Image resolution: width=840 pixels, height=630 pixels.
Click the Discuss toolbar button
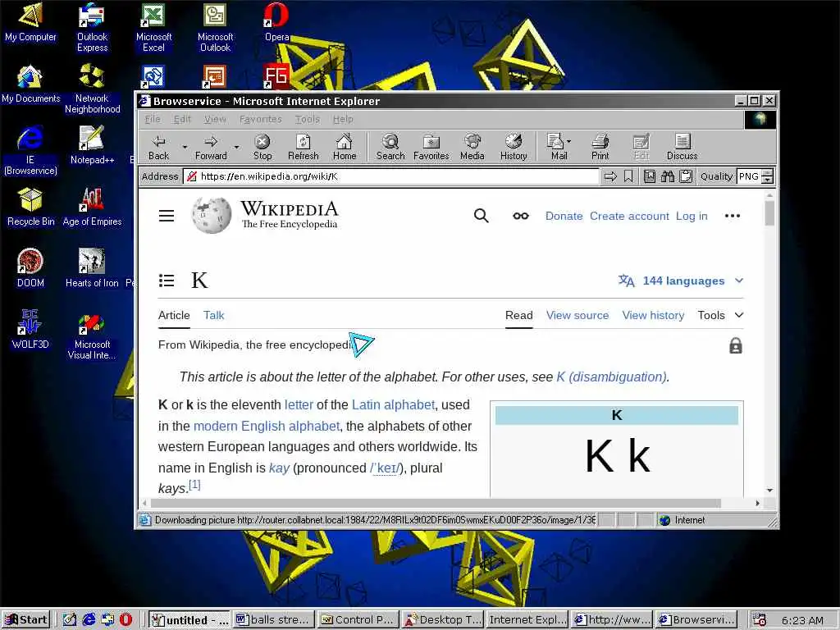682,148
